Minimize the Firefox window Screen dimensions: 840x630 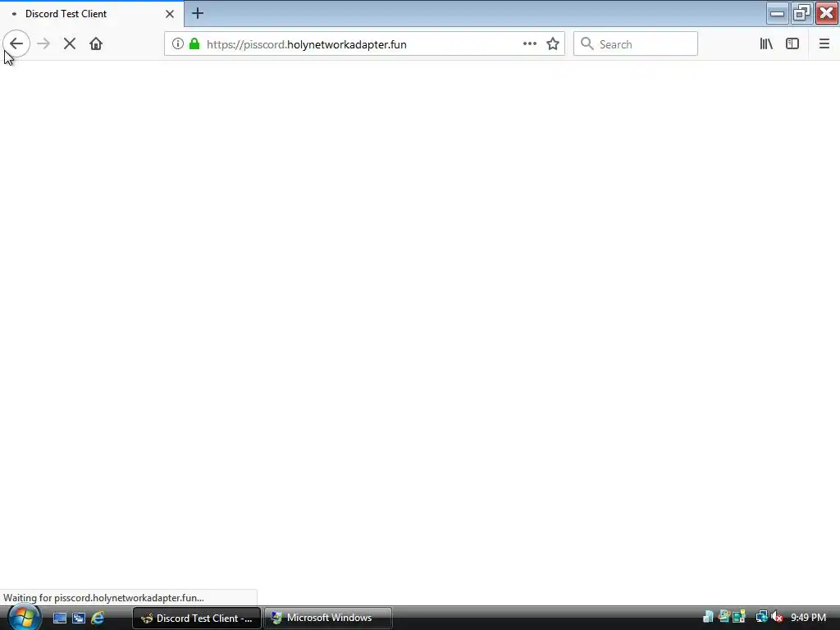pyautogui.click(x=777, y=13)
